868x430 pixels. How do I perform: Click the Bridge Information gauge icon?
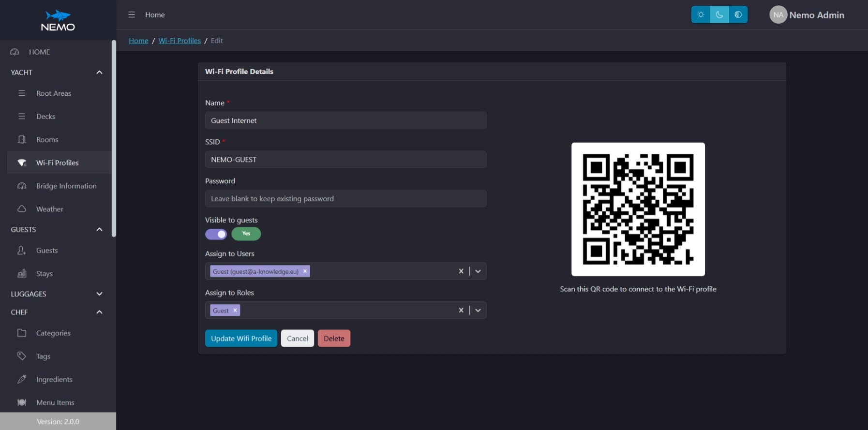coord(22,186)
